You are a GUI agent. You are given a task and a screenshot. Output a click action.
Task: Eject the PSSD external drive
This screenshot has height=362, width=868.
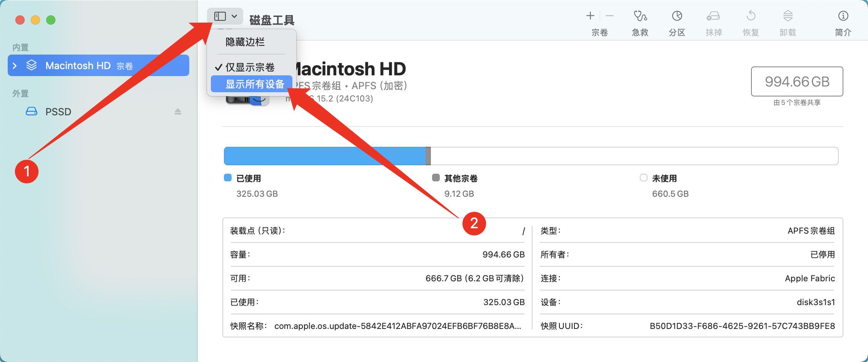point(178,112)
